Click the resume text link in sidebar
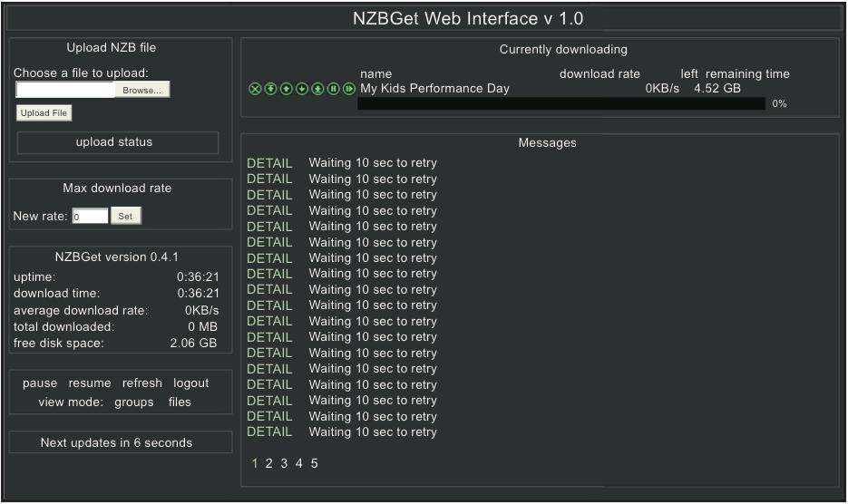 90,383
